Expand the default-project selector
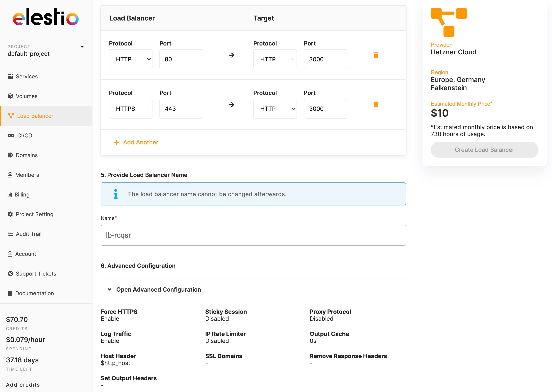 coord(82,47)
